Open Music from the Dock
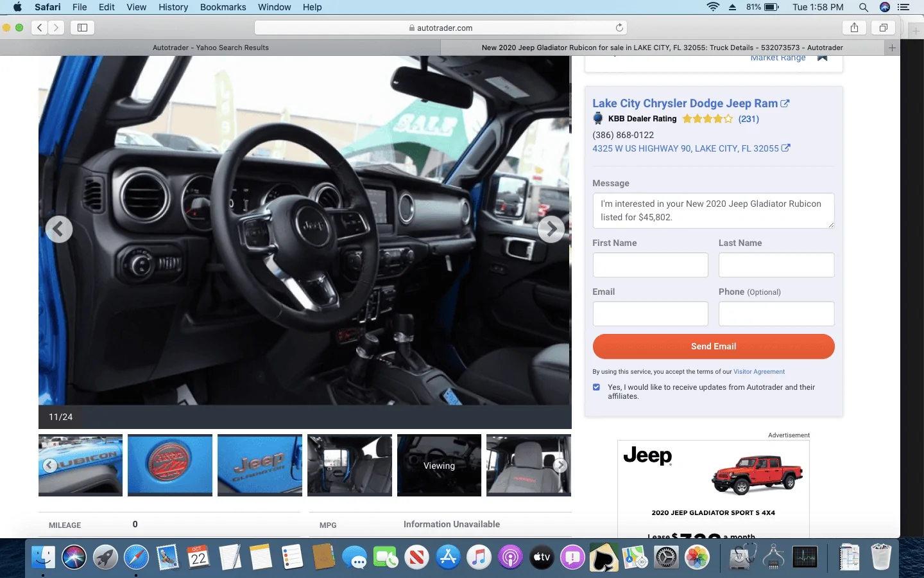 (x=479, y=557)
